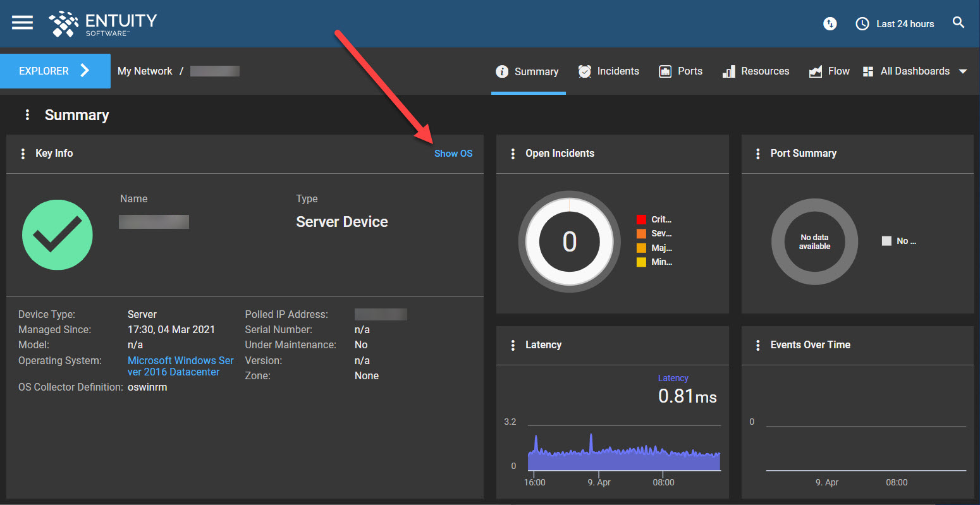Click the red Critical legend swatch
The image size is (980, 505).
pyautogui.click(x=641, y=220)
